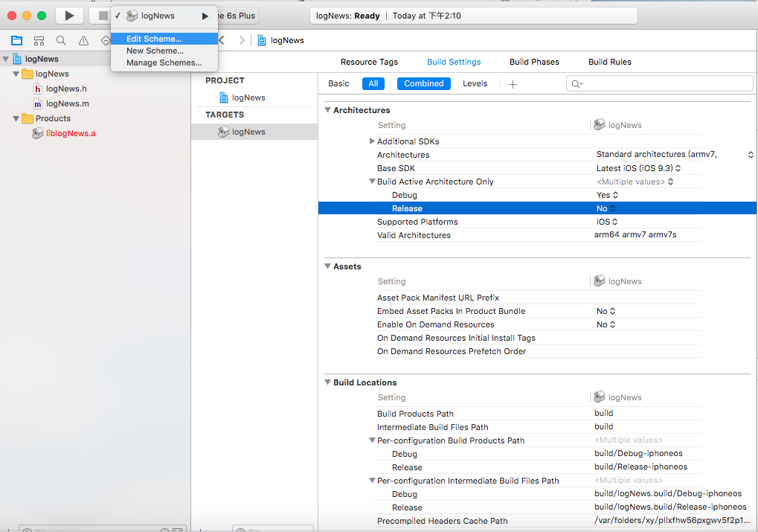Click the logNews file icon in jump bar
Screen dimensions: 758x532
click(262, 41)
